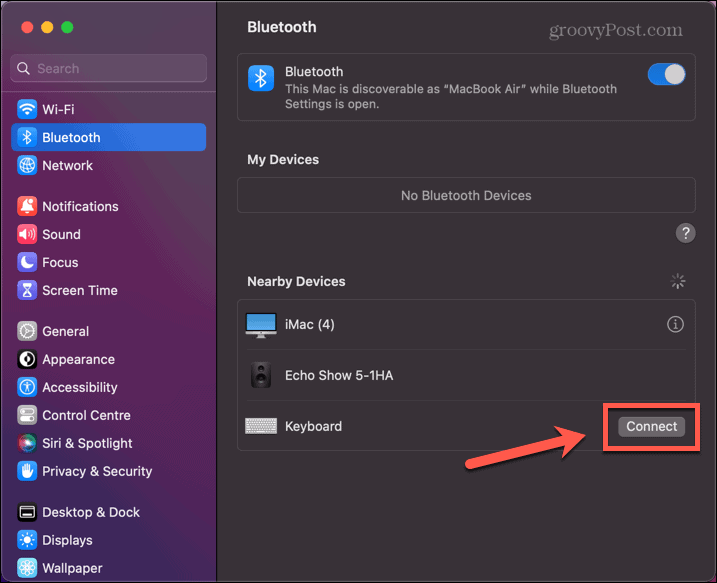This screenshot has height=583, width=717.
Task: Maximize the window with the green button
Action: pos(67,27)
